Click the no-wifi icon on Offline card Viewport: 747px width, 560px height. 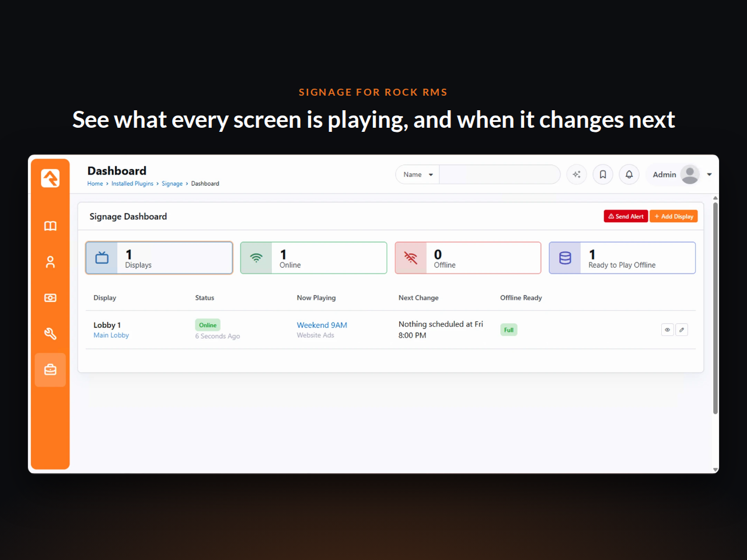click(x=411, y=258)
